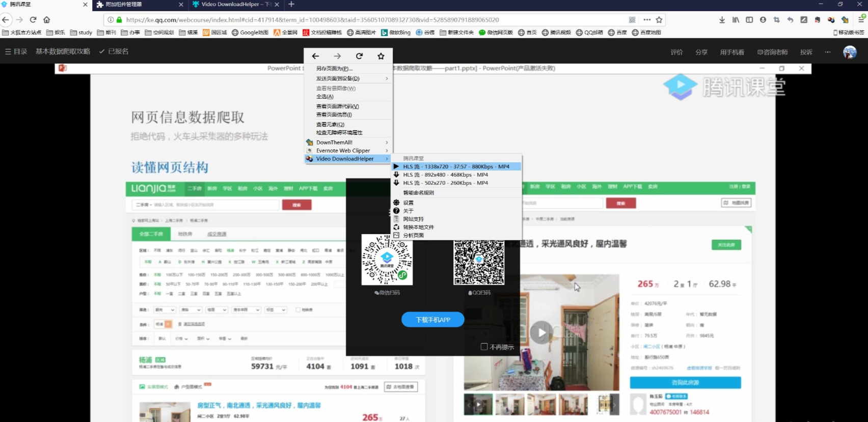Choose 查看页面源代码 from context menu
This screenshot has height=422, width=868.
click(x=348, y=106)
